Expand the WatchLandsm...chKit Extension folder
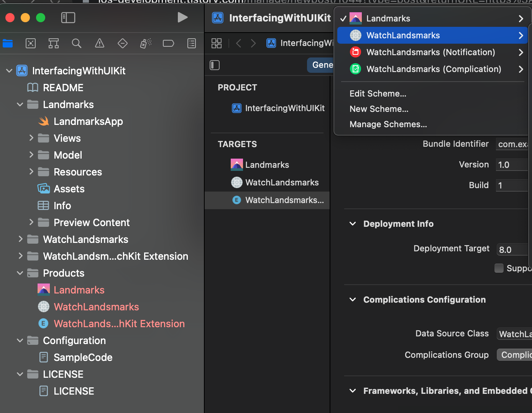 pyautogui.click(x=20, y=256)
